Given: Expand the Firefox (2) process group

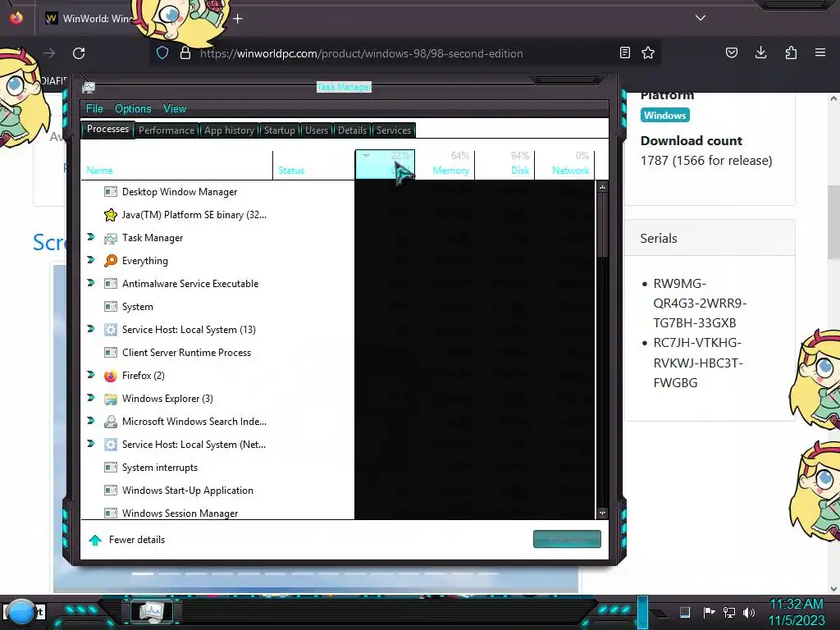Looking at the screenshot, I should coord(91,375).
